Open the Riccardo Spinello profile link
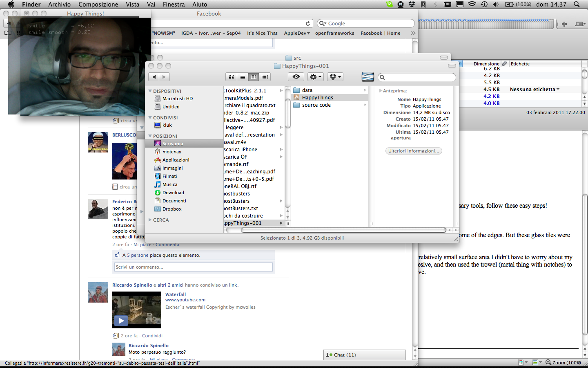The width and height of the screenshot is (588, 368). click(132, 285)
